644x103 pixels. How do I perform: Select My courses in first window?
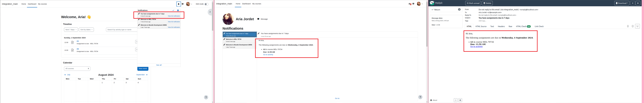tap(43, 4)
